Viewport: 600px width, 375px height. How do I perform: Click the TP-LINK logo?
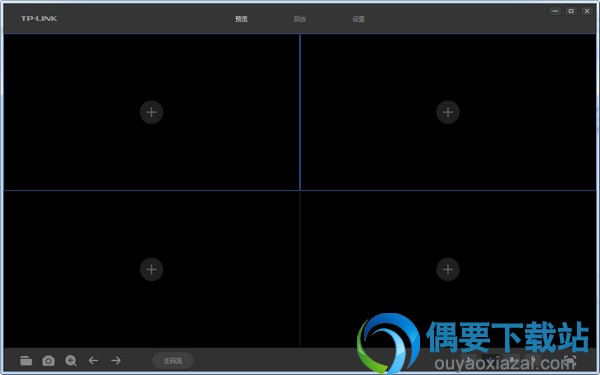[39, 18]
